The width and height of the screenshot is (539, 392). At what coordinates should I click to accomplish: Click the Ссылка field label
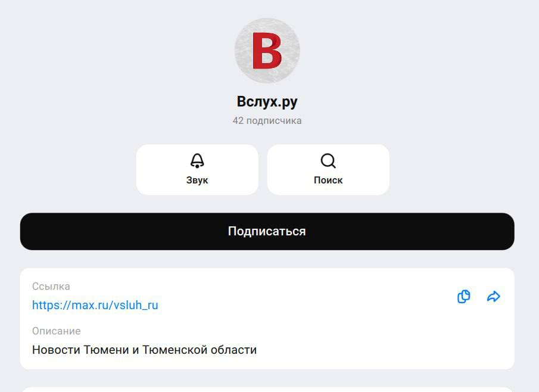pyautogui.click(x=51, y=287)
